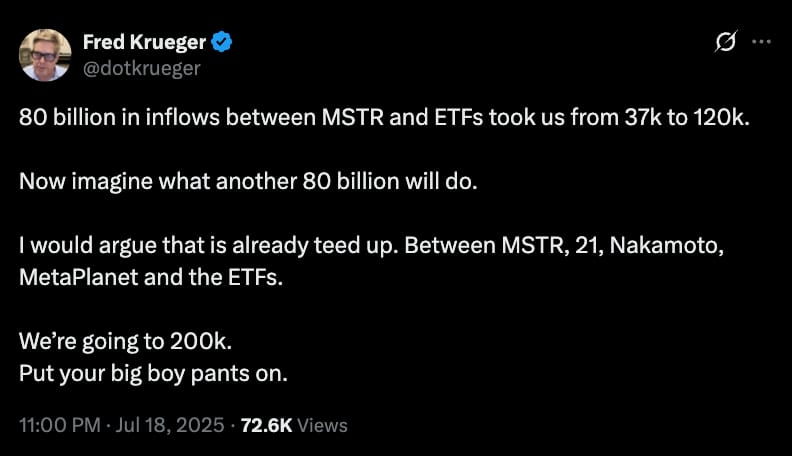
Task: Open the 11:00 PM timestamp link
Action: [60, 425]
